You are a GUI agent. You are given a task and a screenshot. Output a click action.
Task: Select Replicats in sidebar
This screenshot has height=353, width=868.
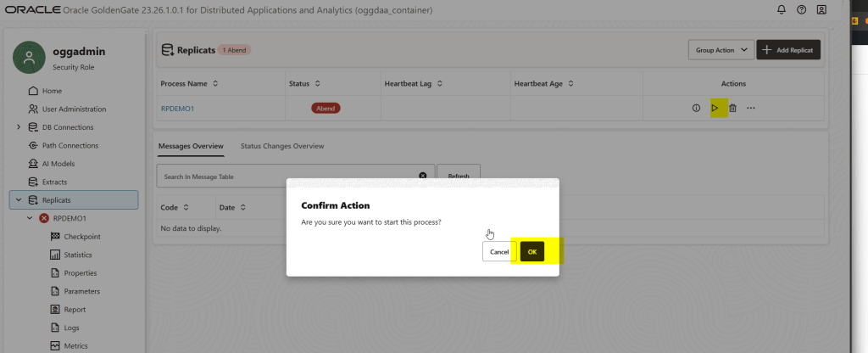pyautogui.click(x=74, y=200)
